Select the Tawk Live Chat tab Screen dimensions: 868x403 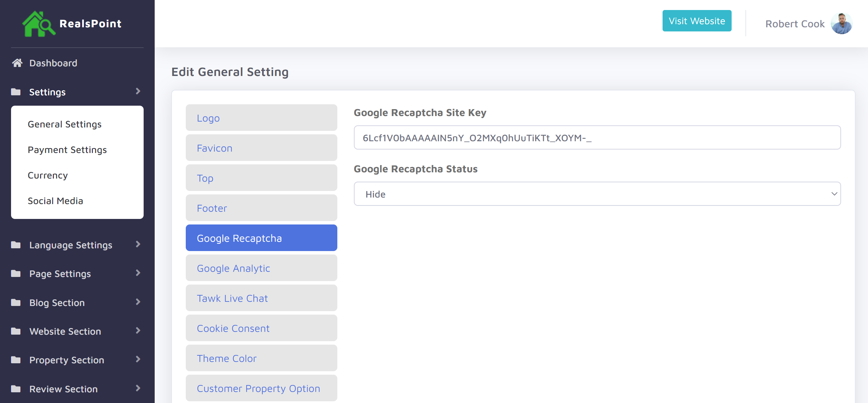[261, 298]
